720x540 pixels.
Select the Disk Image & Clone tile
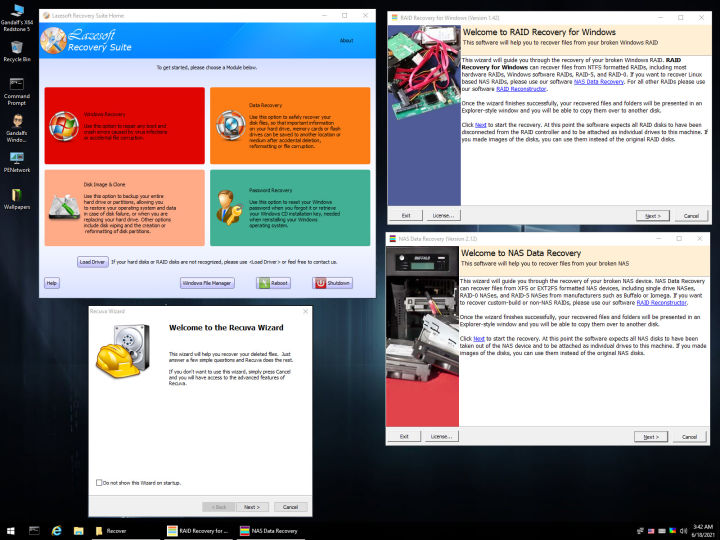(124, 208)
